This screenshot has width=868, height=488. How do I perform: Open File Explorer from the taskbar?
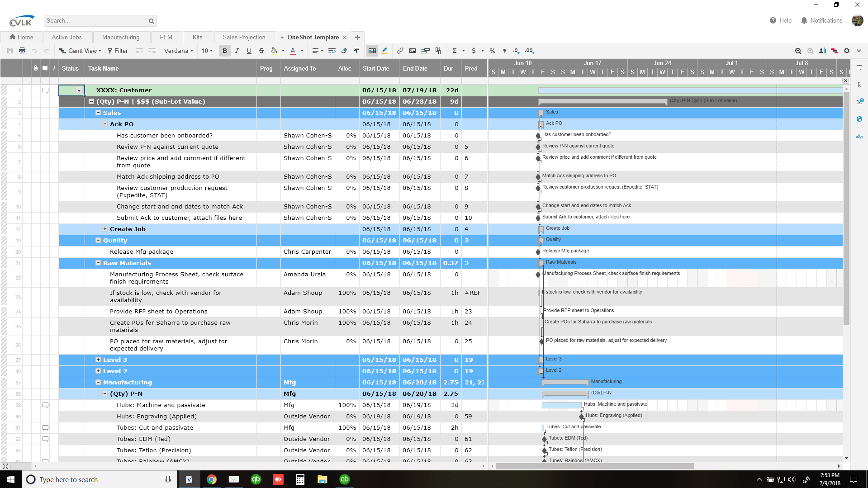(322, 479)
